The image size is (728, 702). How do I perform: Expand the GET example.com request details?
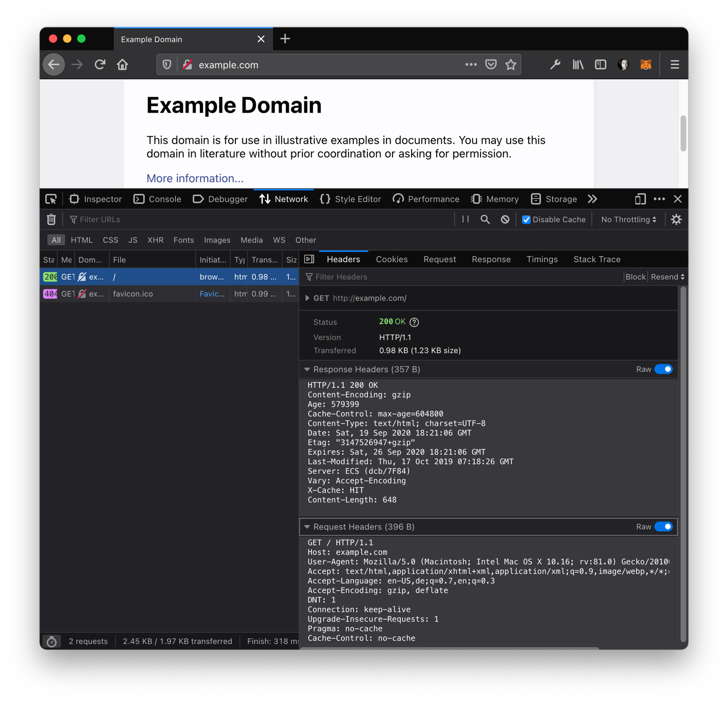308,298
